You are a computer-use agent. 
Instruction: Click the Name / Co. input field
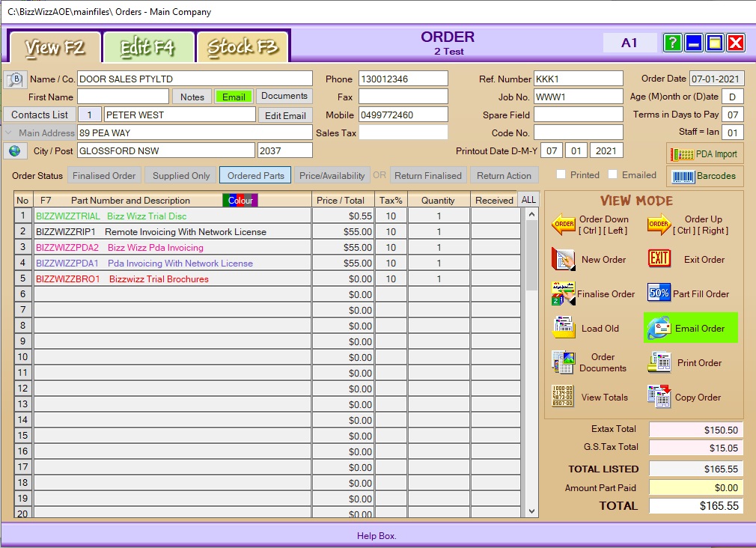click(x=195, y=79)
